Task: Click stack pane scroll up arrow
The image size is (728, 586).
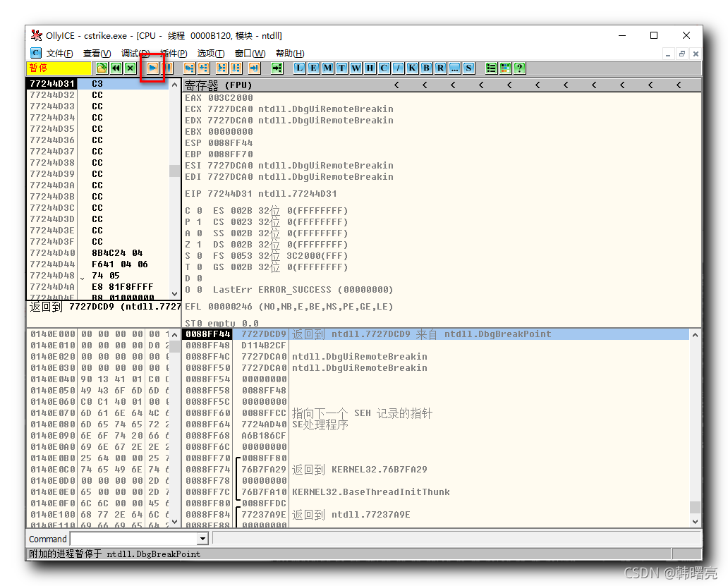Action: click(695, 334)
